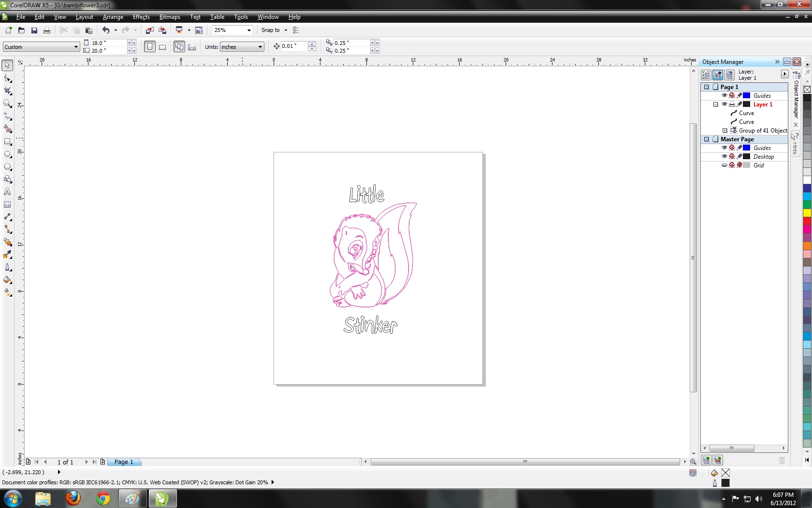Open the Arrange menu
The height and width of the screenshot is (508, 812).
(x=113, y=17)
